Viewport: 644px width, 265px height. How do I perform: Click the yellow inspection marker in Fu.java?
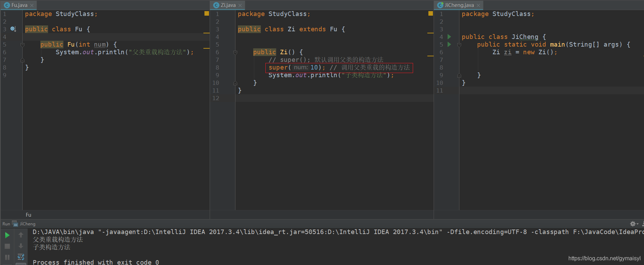(x=207, y=13)
